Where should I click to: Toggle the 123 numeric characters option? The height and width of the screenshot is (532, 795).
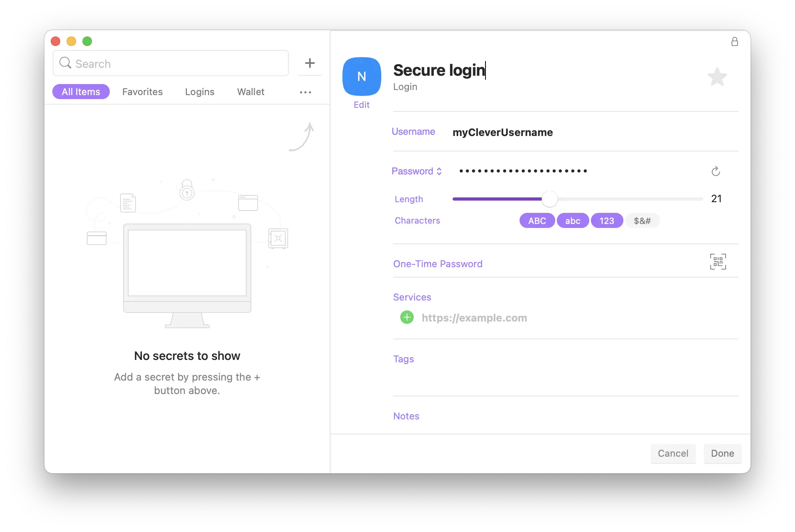(x=606, y=220)
